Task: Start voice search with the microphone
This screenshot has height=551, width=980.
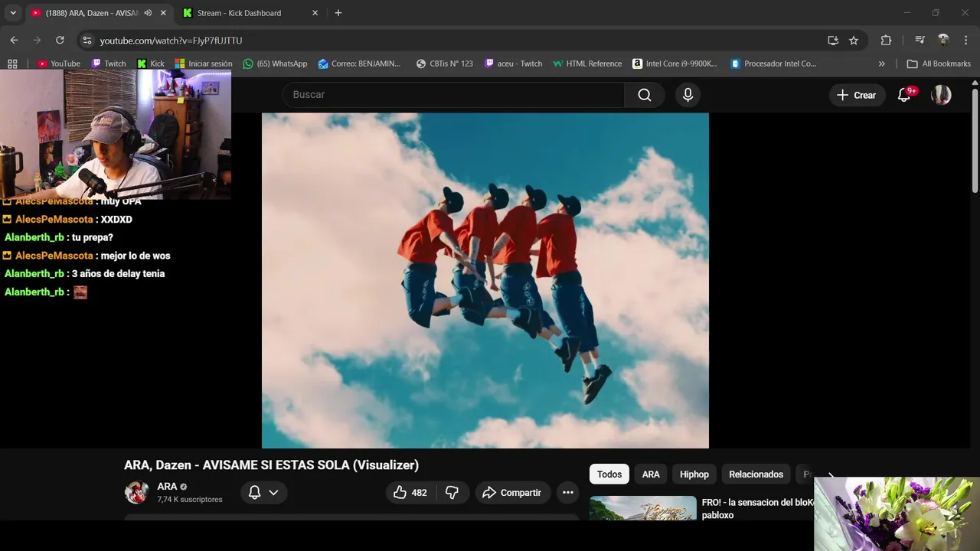Action: coord(688,95)
